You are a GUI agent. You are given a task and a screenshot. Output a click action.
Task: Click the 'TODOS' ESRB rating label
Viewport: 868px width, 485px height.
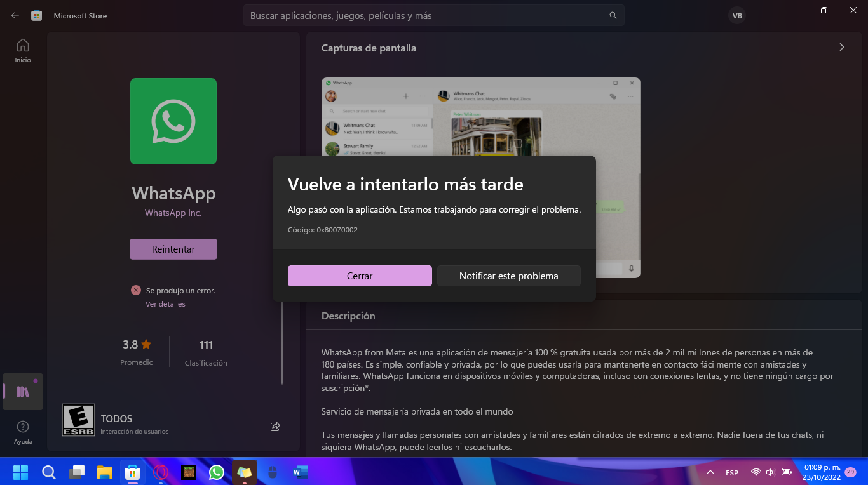tap(117, 419)
